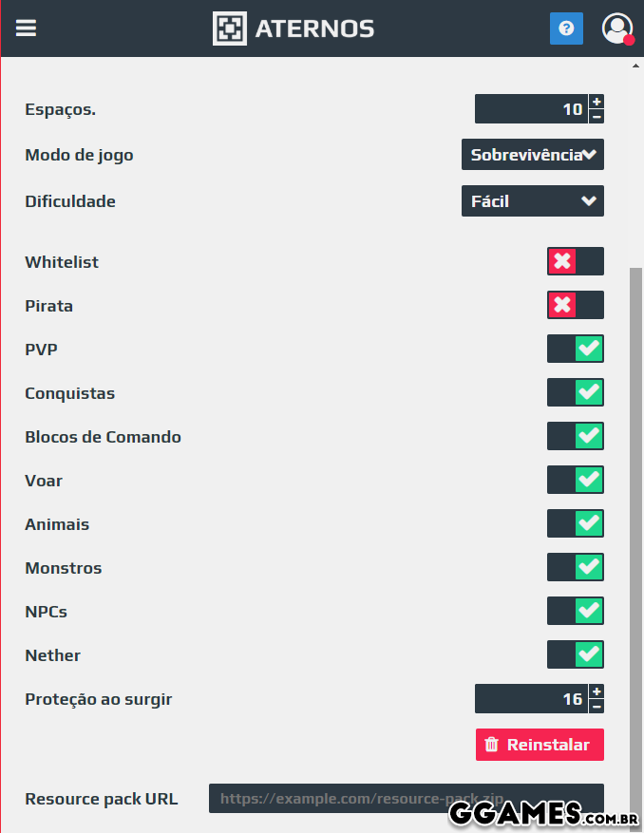This screenshot has height=833, width=644.
Task: Click the plus stepper for Proteção ao surgir
Action: click(x=597, y=691)
